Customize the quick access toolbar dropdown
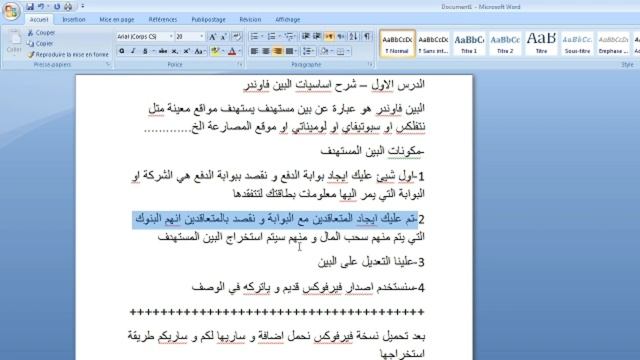This screenshot has width=640, height=360. point(82,7)
